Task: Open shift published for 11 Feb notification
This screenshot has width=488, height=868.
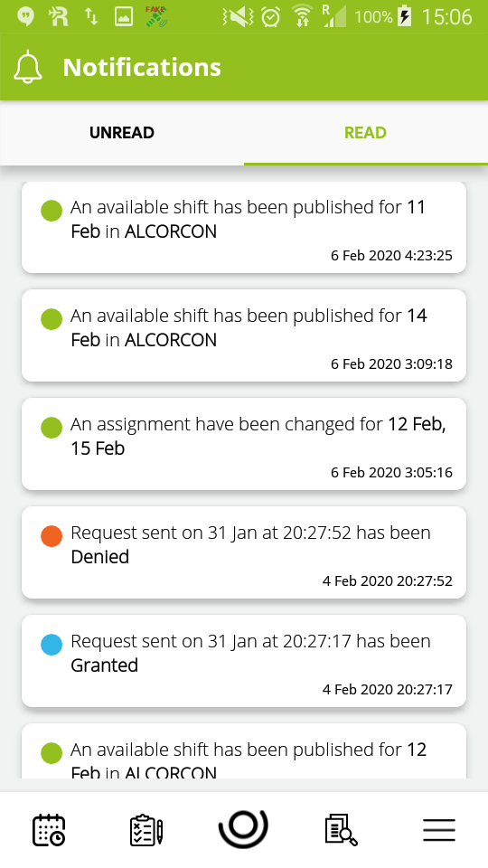Action: (x=244, y=227)
